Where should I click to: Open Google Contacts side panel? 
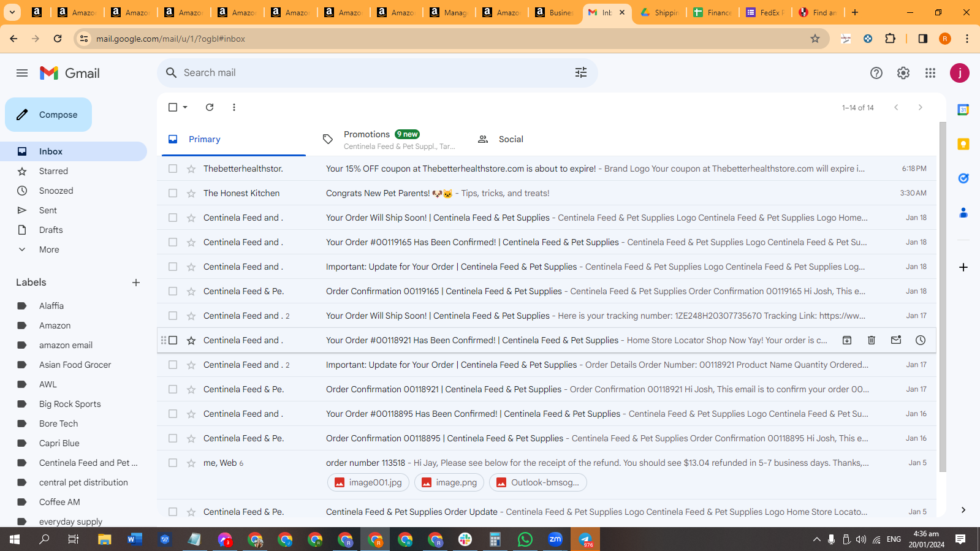coord(963,213)
